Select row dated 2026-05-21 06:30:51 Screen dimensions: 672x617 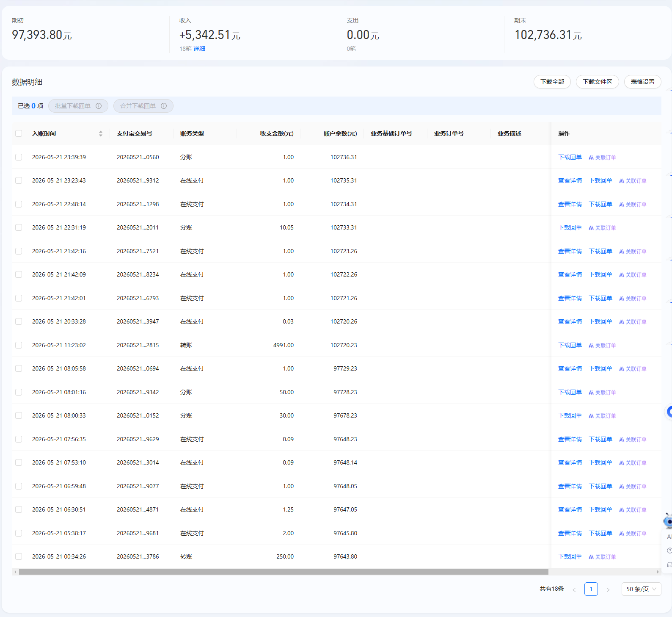tap(19, 509)
